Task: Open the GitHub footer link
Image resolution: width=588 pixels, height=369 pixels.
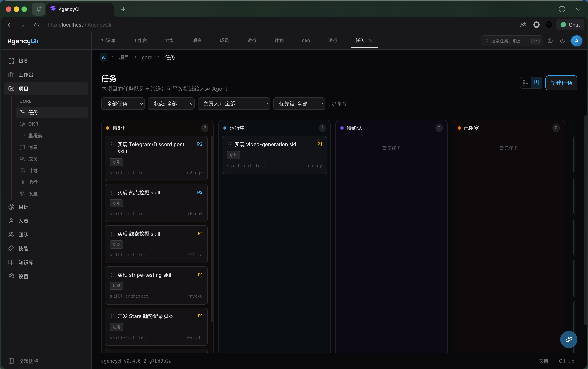Action: click(566, 361)
